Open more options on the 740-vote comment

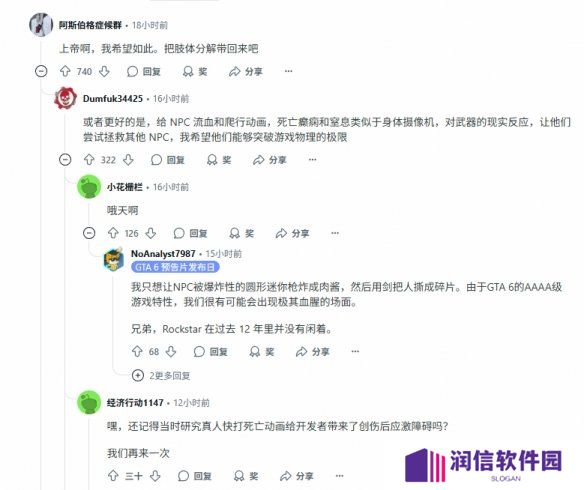[x=289, y=71]
